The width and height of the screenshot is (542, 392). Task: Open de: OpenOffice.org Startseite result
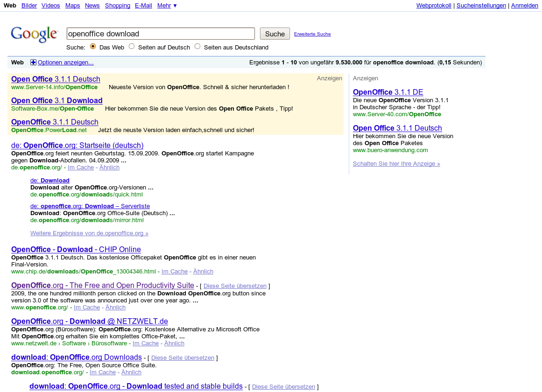77,146
